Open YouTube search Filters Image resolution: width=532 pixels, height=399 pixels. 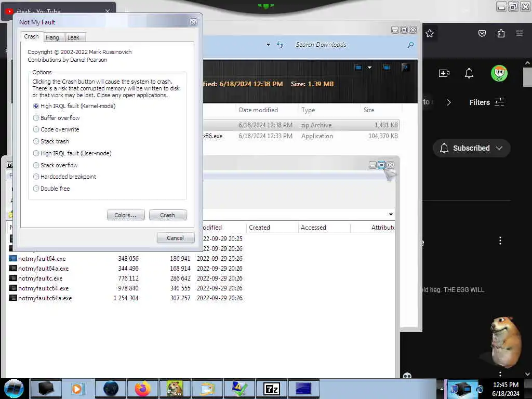click(x=486, y=102)
